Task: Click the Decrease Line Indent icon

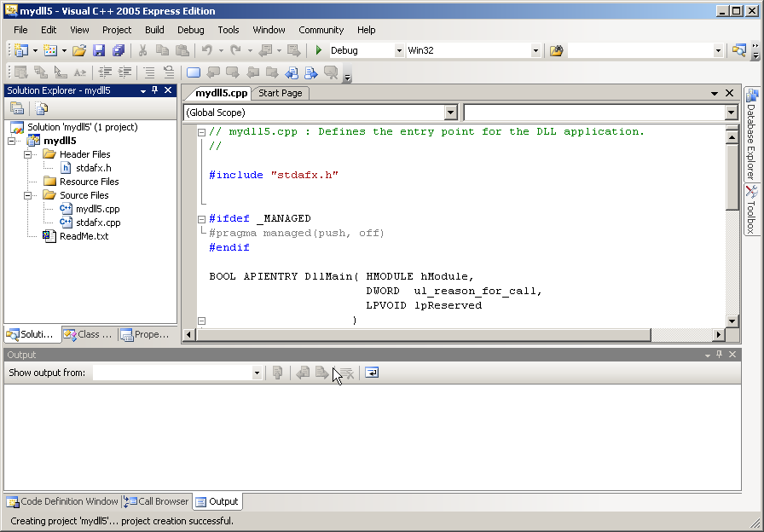Action: point(105,72)
